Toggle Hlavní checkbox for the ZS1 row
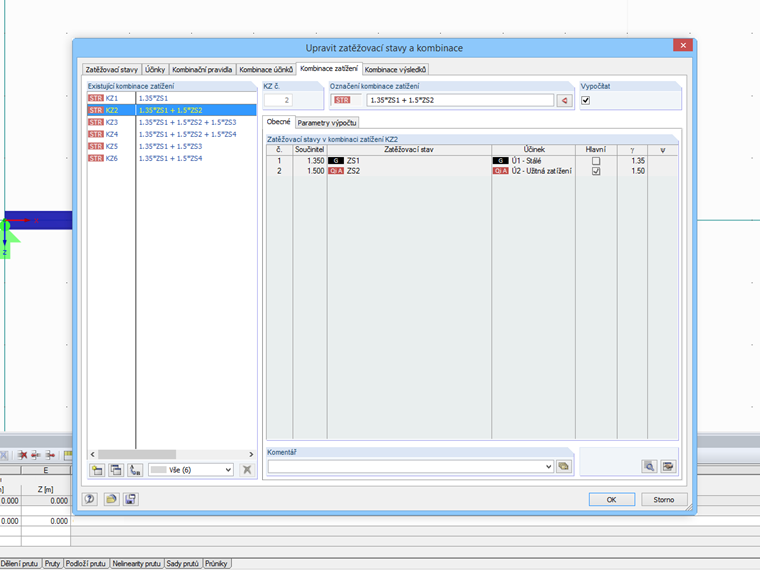Screen dimensions: 760x570 click(596, 160)
